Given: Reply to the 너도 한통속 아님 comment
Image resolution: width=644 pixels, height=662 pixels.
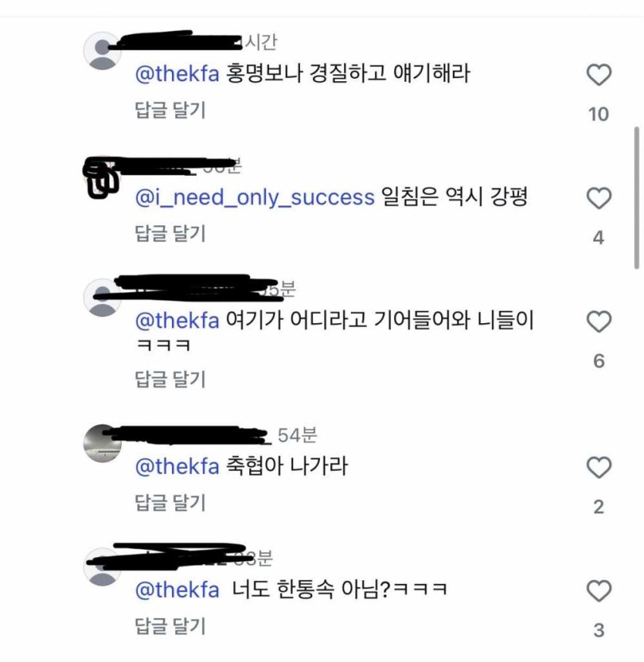Looking at the screenshot, I should coord(170,626).
